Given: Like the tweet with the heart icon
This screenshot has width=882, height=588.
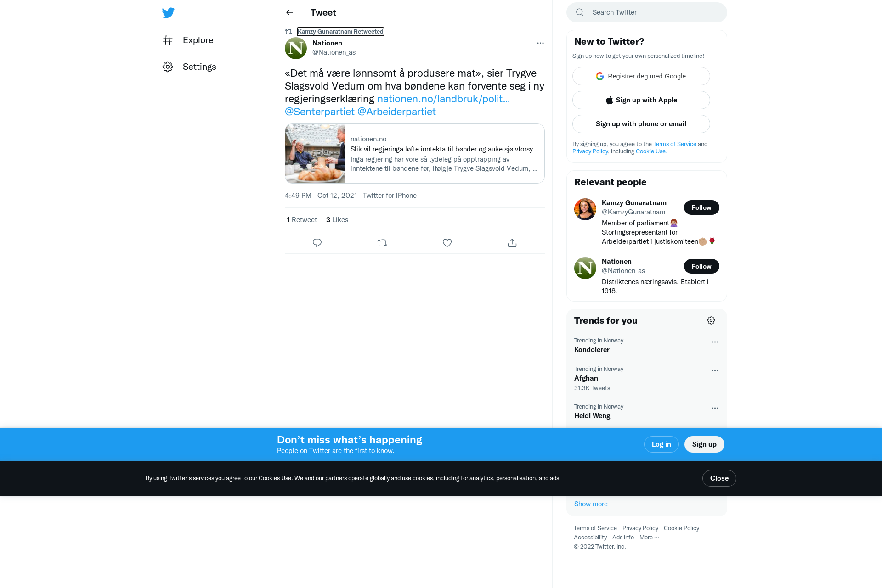Looking at the screenshot, I should click(447, 243).
